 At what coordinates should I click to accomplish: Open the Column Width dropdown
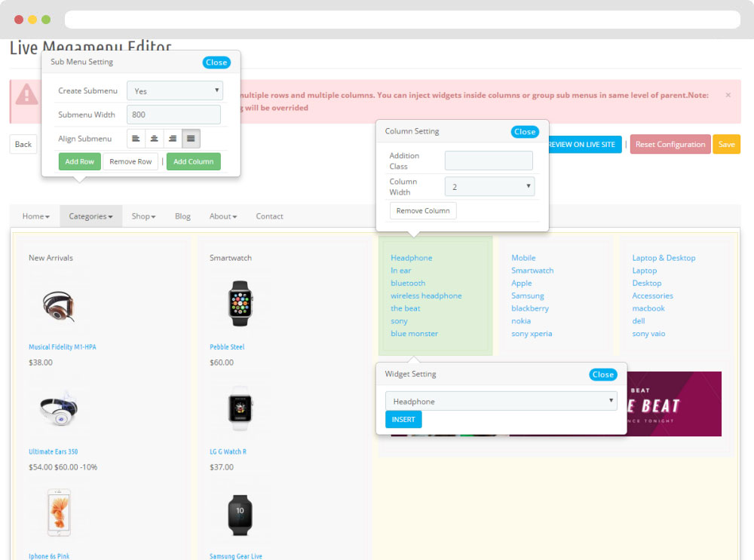tap(489, 186)
